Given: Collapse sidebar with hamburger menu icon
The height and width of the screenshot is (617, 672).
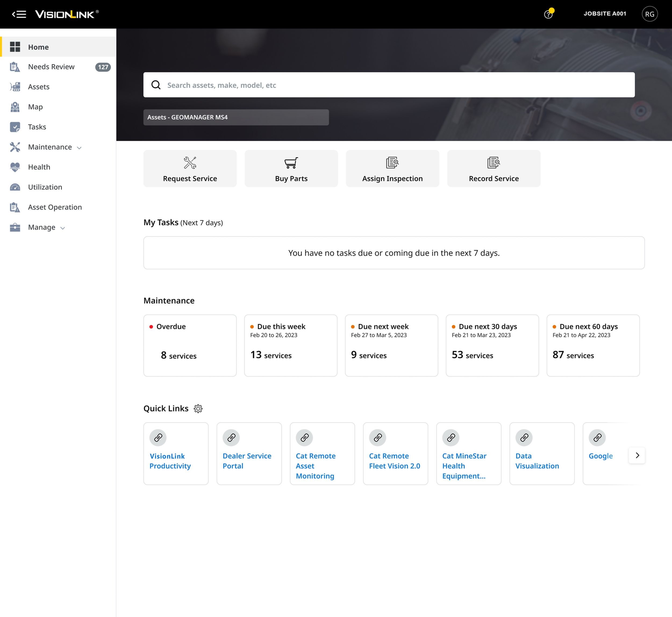Looking at the screenshot, I should [x=19, y=14].
